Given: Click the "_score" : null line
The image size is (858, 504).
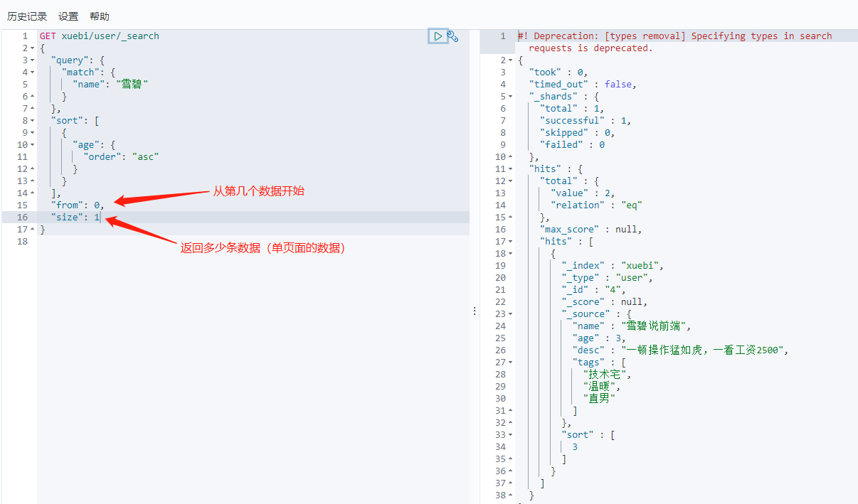Looking at the screenshot, I should click(x=605, y=302).
